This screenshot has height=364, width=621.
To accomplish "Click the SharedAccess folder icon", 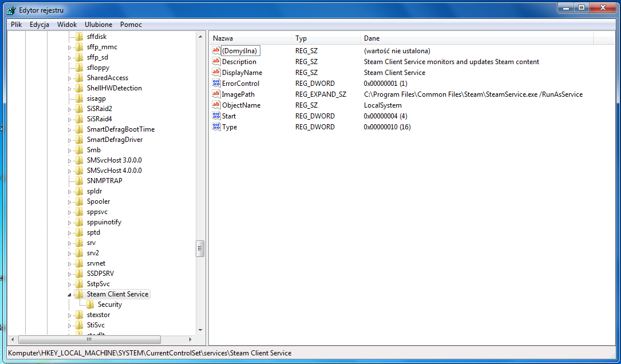I will (x=79, y=78).
